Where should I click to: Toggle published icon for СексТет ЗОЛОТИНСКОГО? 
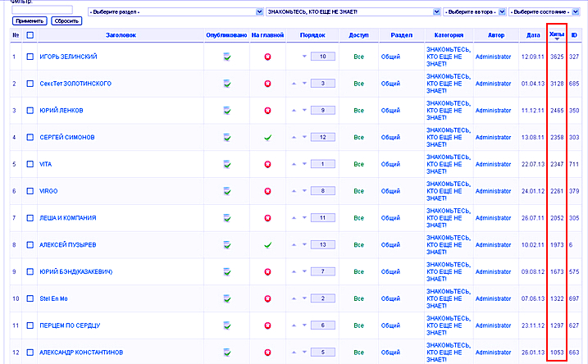click(227, 84)
